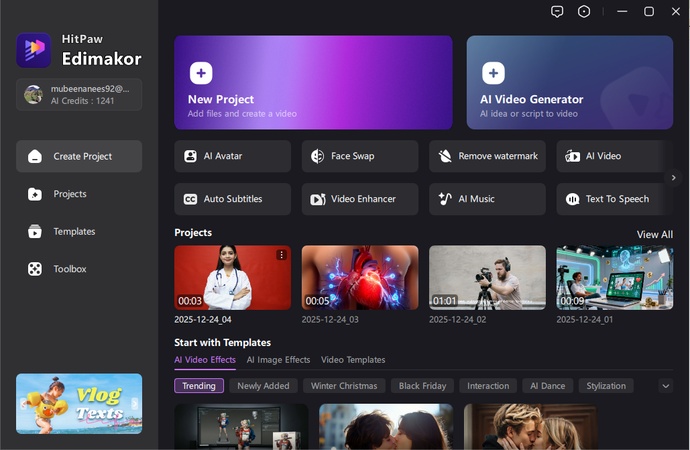Screen dimensions: 690x450
Task: Open Toolbox from the sidebar
Action: click(x=70, y=269)
